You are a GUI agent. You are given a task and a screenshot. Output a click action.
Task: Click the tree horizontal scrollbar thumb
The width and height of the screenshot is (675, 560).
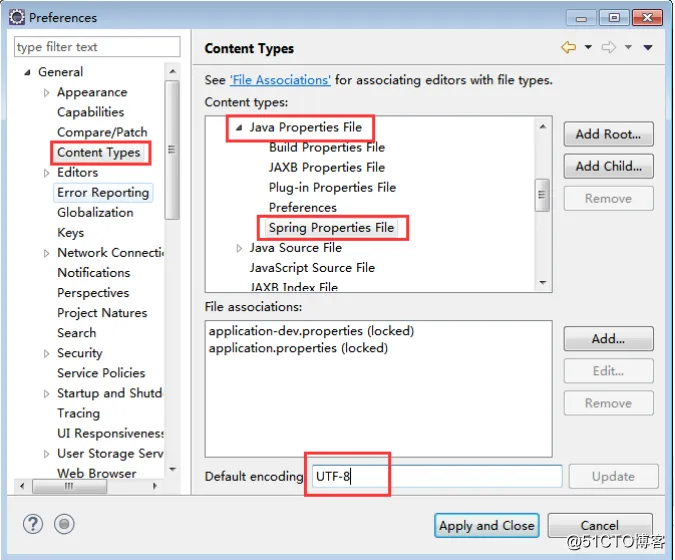pyautogui.click(x=69, y=486)
